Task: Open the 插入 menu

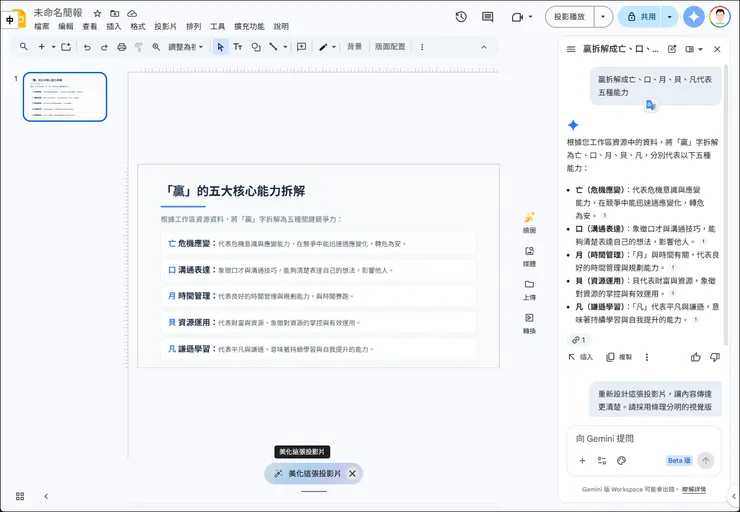Action: [x=113, y=26]
